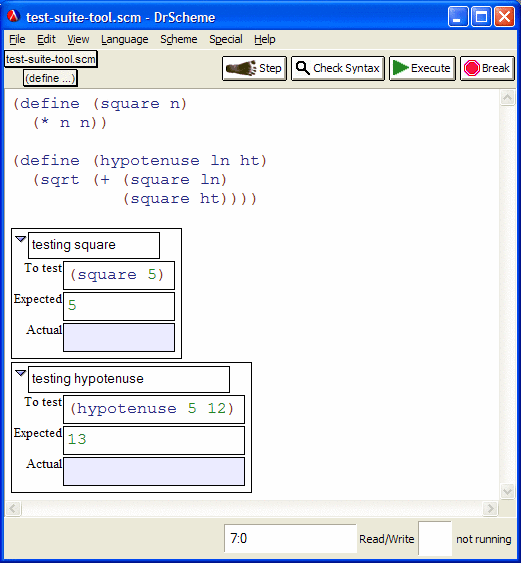The image size is (521, 563).
Task: Click the testing square name field
Action: coord(94,245)
